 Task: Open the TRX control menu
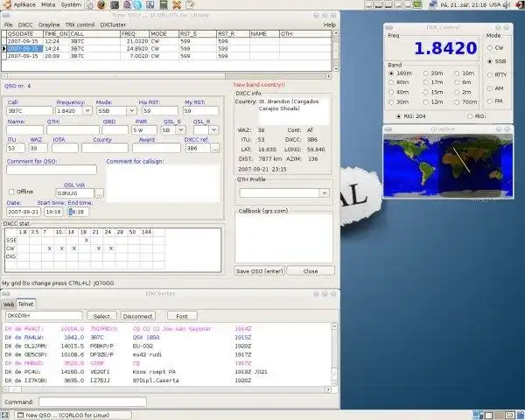coord(80,24)
